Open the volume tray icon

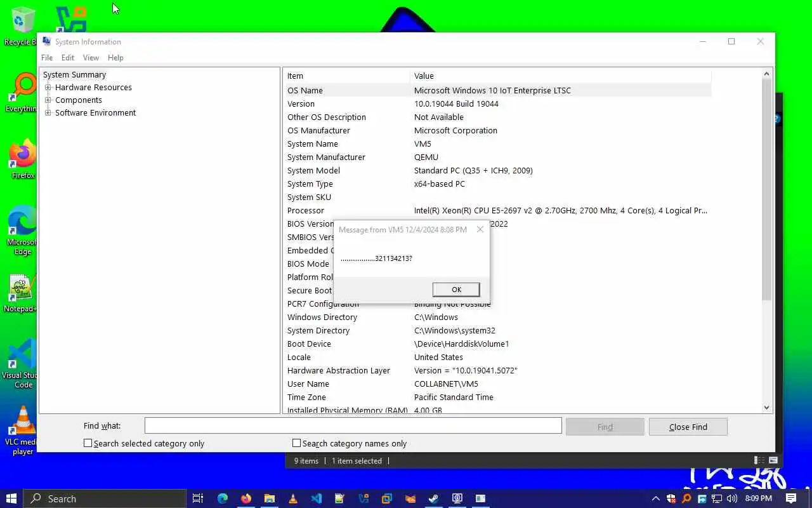(731, 498)
